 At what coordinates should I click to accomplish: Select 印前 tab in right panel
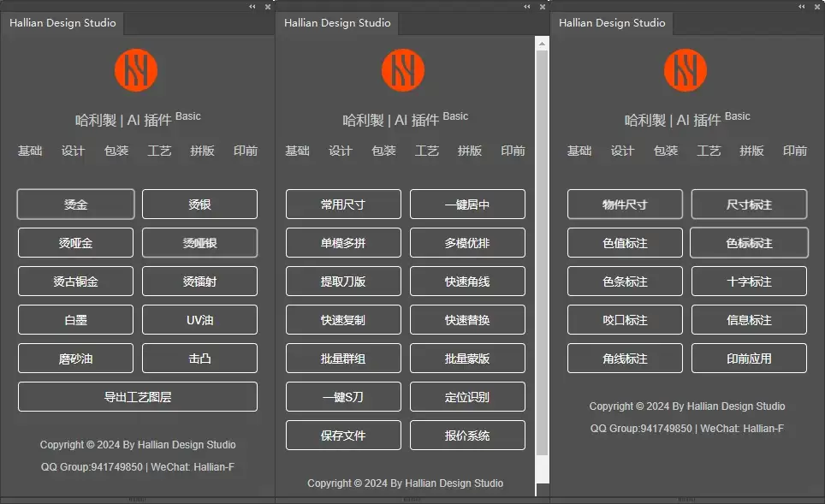[x=795, y=151]
